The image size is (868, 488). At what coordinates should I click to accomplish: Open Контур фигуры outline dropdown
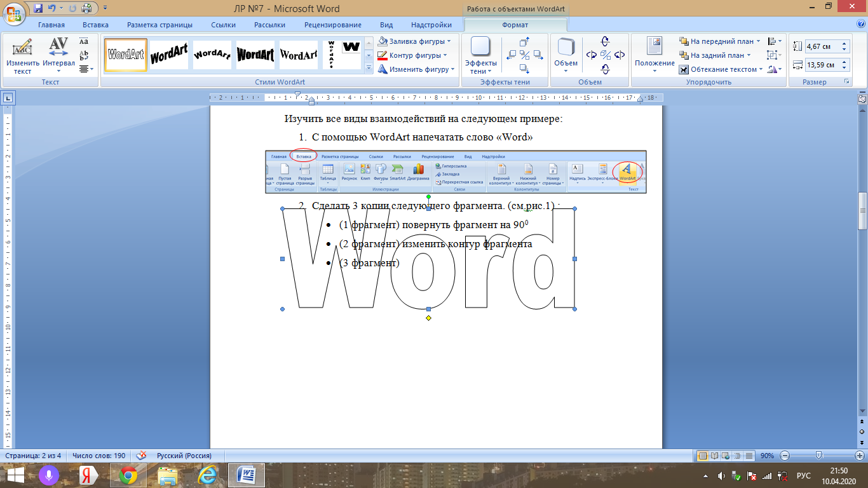412,55
